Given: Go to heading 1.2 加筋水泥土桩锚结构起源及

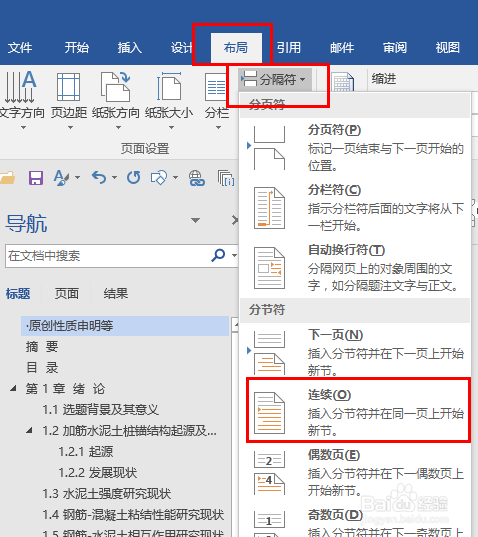Looking at the screenshot, I should (x=129, y=431).
